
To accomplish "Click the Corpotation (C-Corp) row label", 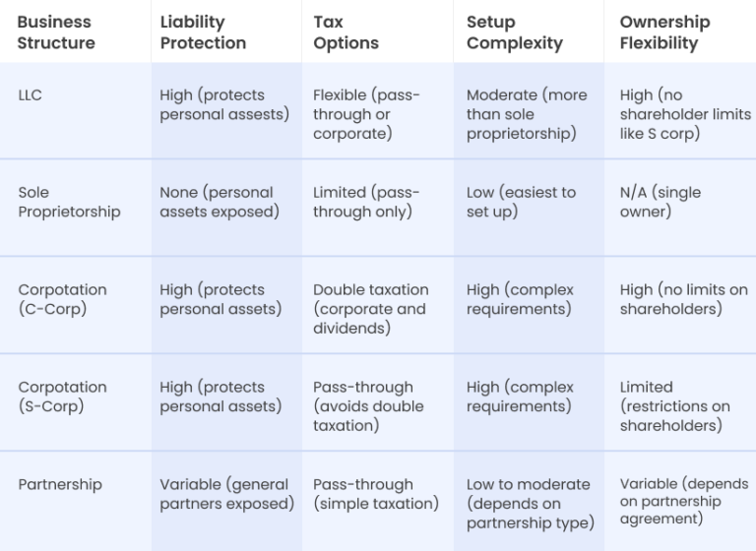I will click(x=62, y=299).
